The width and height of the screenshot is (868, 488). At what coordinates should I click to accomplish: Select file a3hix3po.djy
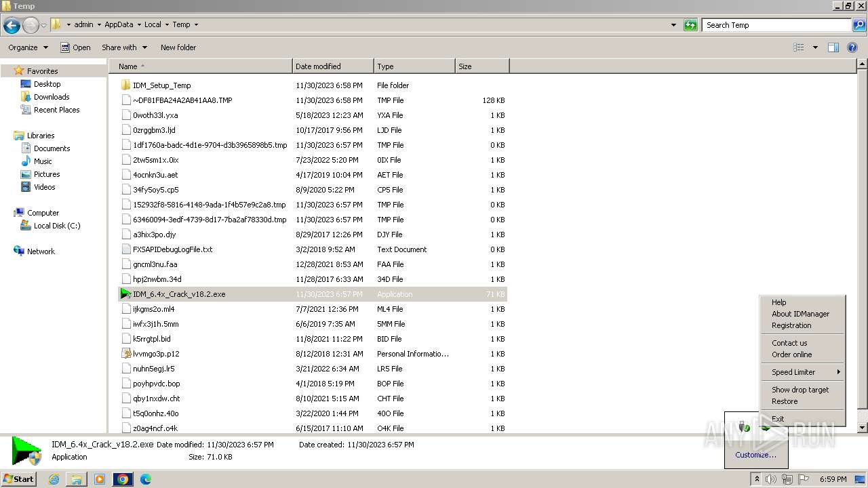[x=154, y=235]
